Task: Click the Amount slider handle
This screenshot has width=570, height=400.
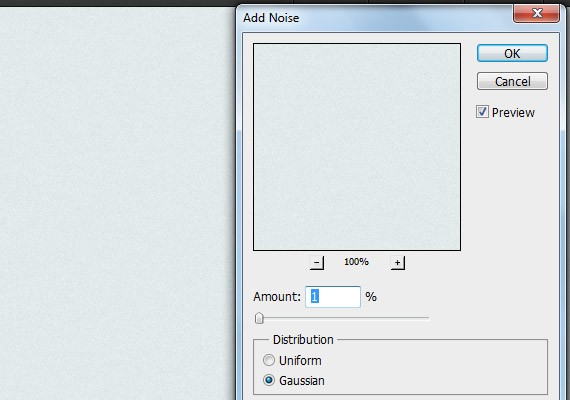Action: coord(259,318)
